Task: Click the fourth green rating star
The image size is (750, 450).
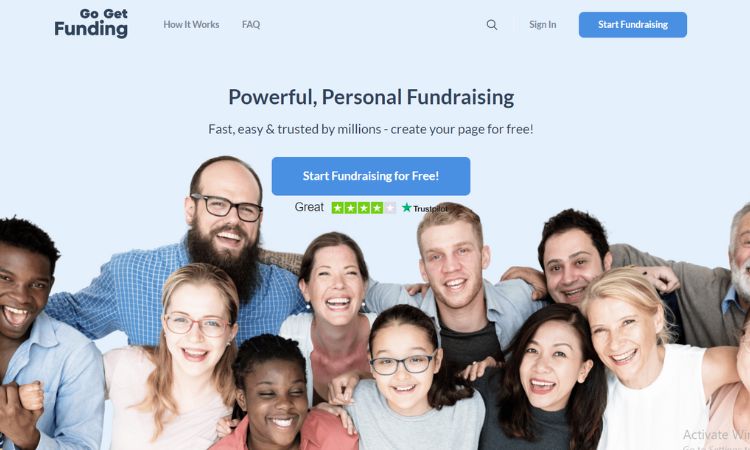Action: [x=377, y=208]
